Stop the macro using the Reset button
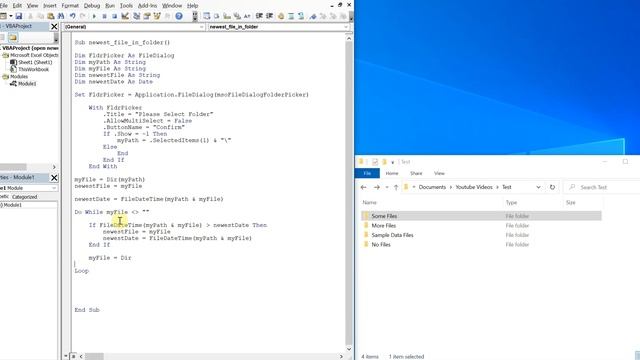Image resolution: width=640 pixels, height=360 pixels. coord(115,16)
